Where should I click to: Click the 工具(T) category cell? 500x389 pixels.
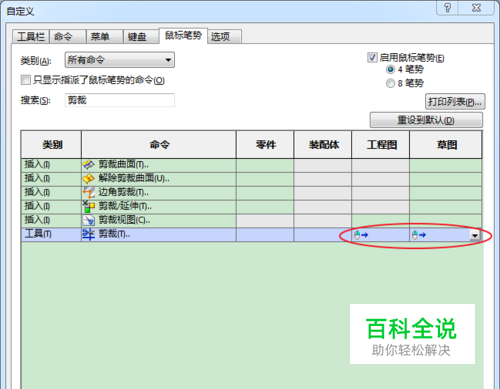51,235
